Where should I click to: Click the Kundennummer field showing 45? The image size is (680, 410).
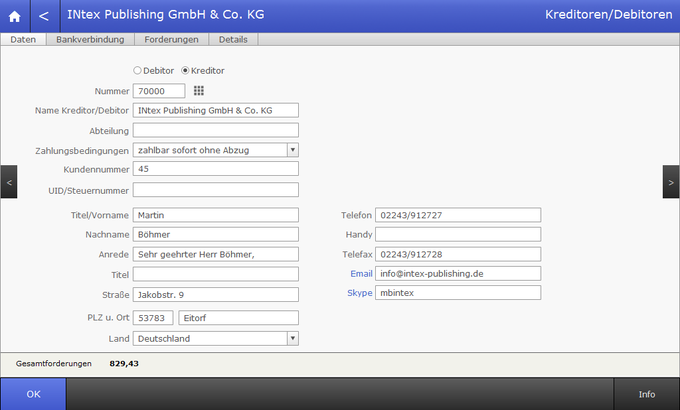click(x=216, y=169)
